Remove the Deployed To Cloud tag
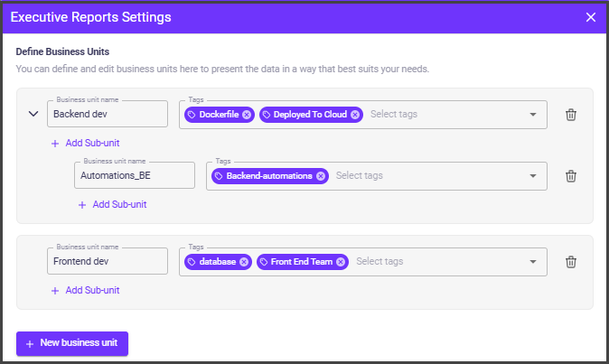Viewport: 609px width, 364px height. pos(355,115)
